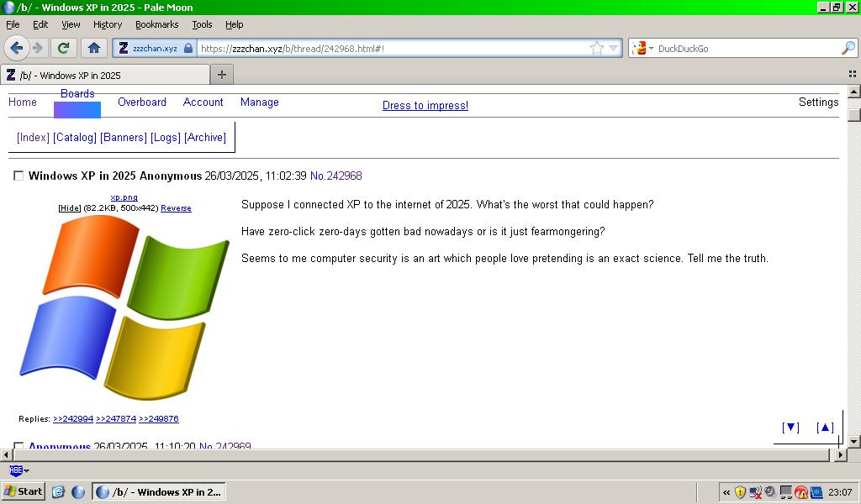Click the search magnifier icon
The height and width of the screenshot is (504, 861).
tap(848, 48)
